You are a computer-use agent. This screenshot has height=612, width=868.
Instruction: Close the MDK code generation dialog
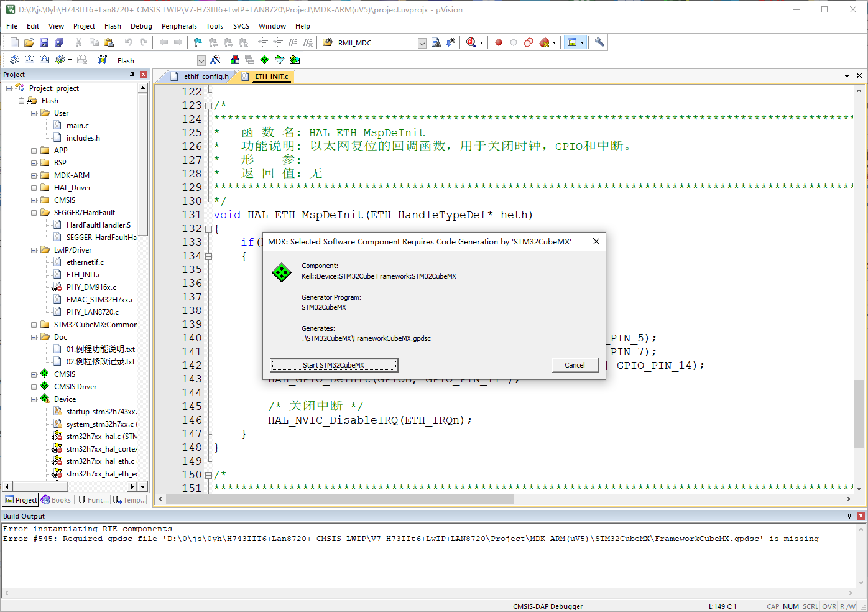click(596, 241)
